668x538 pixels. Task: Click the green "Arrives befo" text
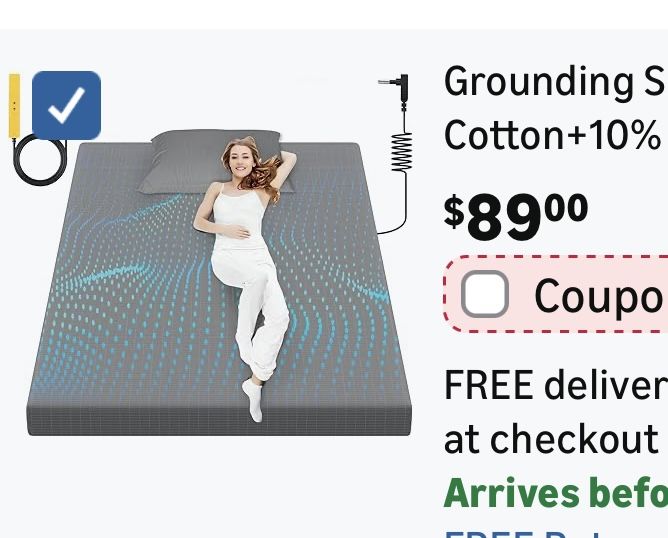[556, 493]
